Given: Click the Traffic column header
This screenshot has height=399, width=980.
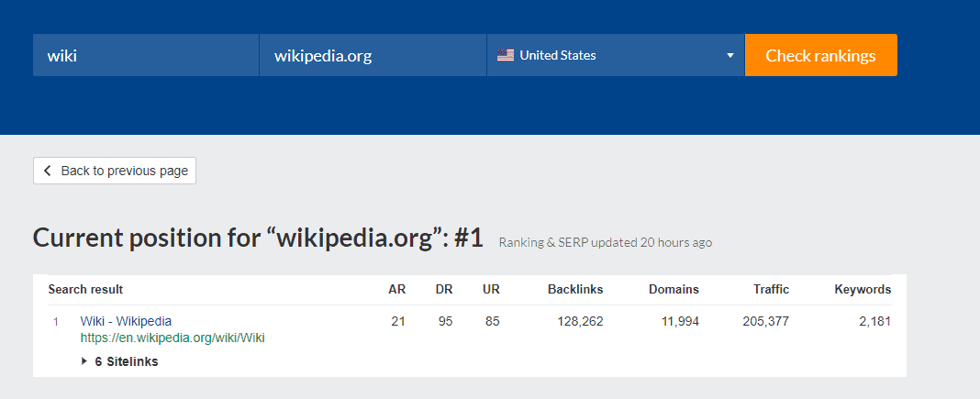Looking at the screenshot, I should click(x=771, y=289).
